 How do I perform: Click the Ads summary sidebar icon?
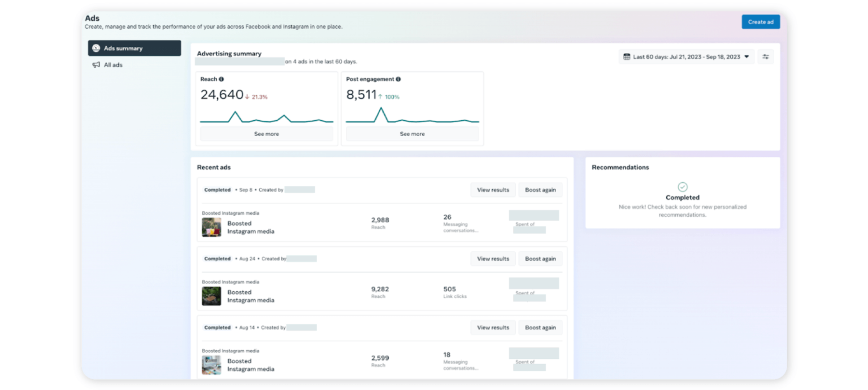coord(96,49)
